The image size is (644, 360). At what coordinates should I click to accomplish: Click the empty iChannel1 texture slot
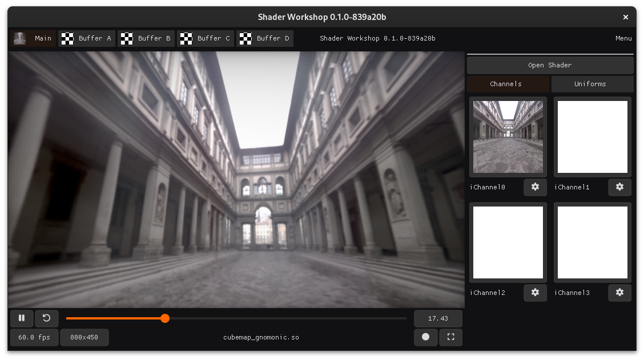(593, 137)
